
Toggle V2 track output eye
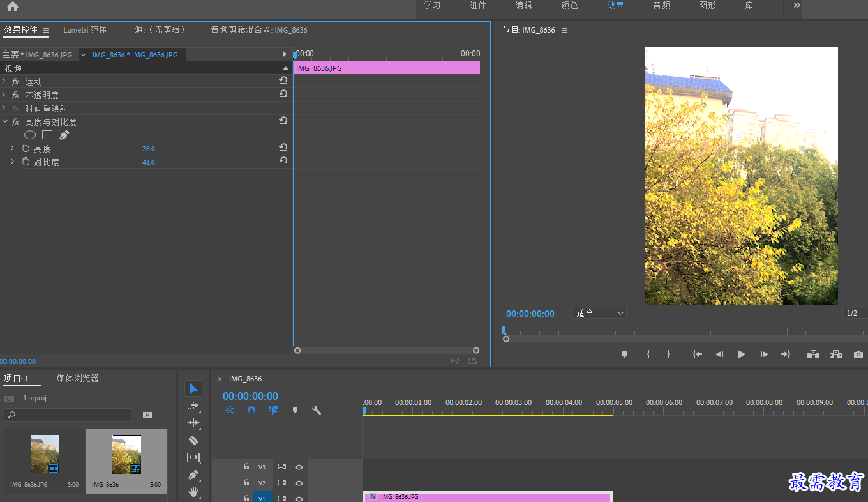[299, 483]
